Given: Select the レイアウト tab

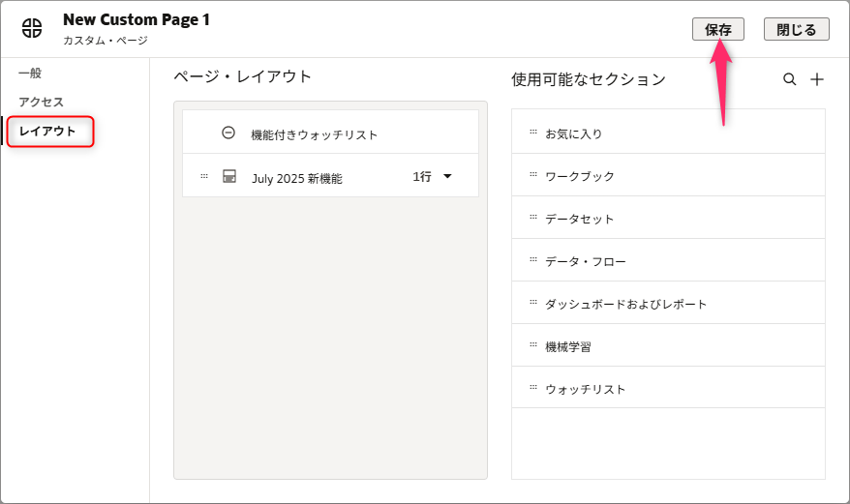Looking at the screenshot, I should click(x=48, y=131).
